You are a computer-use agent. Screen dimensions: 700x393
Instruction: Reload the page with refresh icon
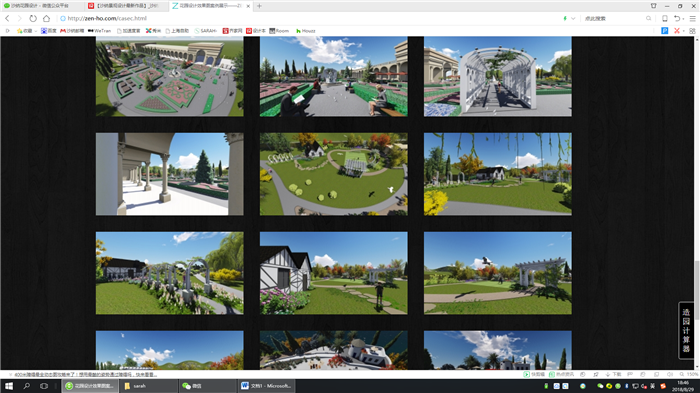tap(33, 18)
